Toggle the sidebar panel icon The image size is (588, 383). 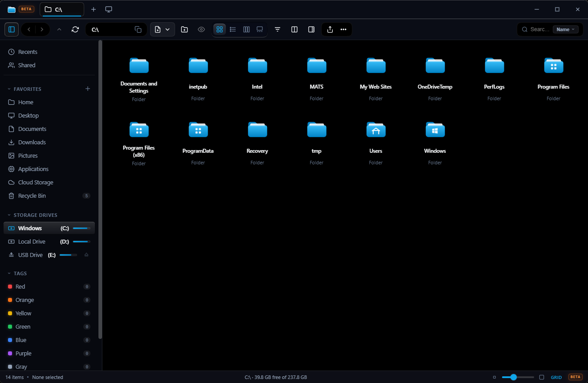(12, 29)
